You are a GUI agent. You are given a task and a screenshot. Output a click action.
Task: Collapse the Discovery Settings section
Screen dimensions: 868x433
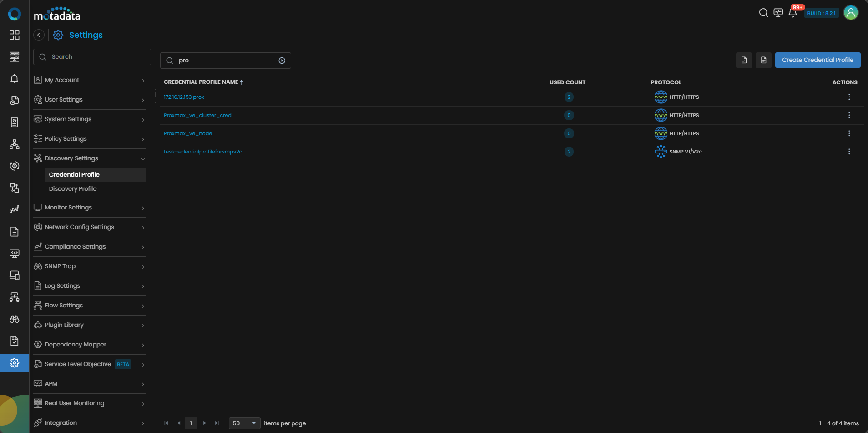click(x=90, y=158)
